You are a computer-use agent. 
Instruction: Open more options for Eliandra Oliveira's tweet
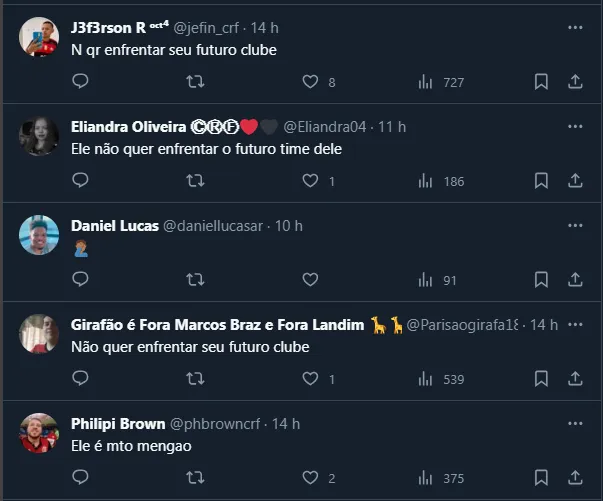tap(575, 127)
